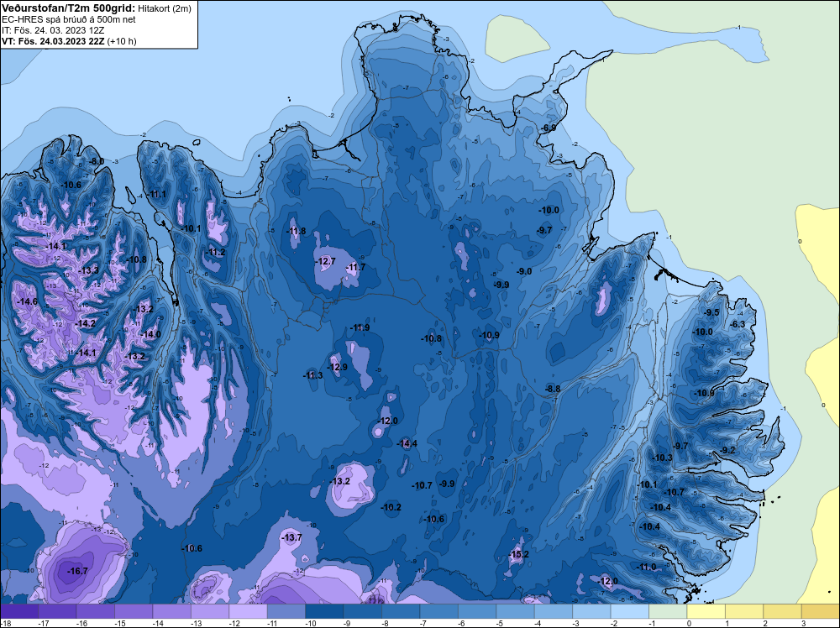Screen dimensions: 840x628
Task: Click the -13.3 temperature label
Action: point(88,270)
